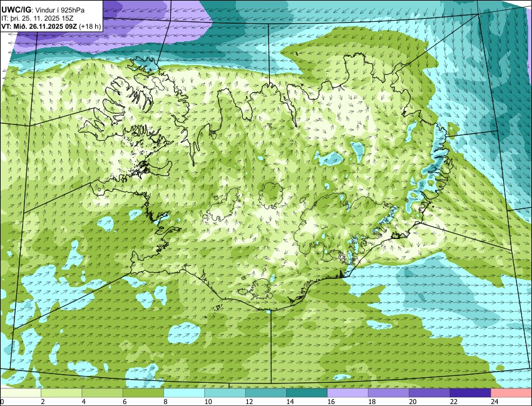Click the "UWC/IG" title text
The image size is (532, 406).
(x=16, y=10)
